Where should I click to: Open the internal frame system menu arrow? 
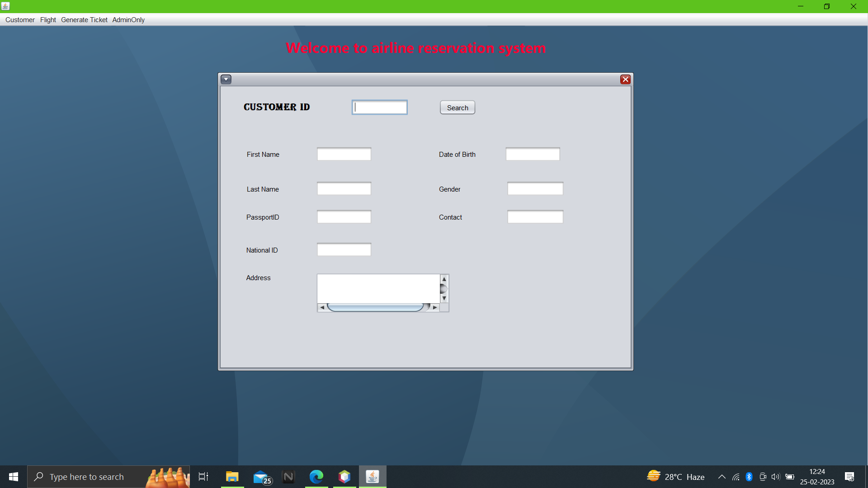(226, 79)
